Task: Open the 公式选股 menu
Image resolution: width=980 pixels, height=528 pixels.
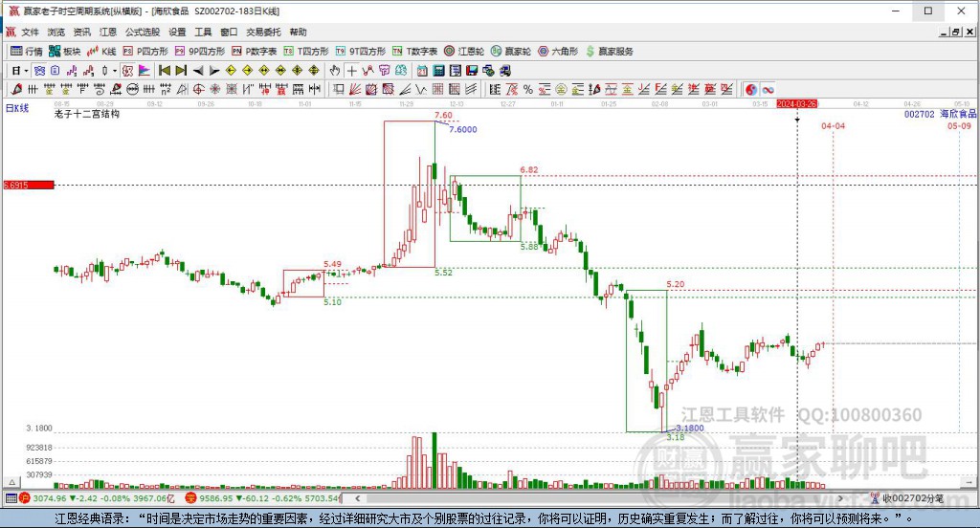Action: coord(143,32)
